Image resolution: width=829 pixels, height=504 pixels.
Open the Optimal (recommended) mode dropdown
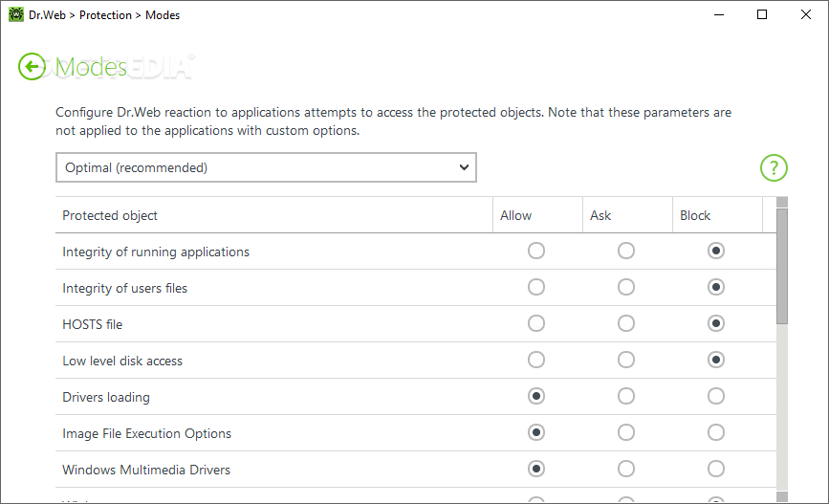point(266,167)
